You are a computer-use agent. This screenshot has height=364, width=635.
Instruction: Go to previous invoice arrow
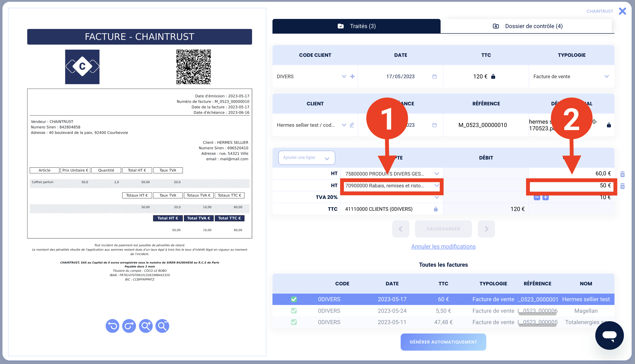tap(401, 229)
